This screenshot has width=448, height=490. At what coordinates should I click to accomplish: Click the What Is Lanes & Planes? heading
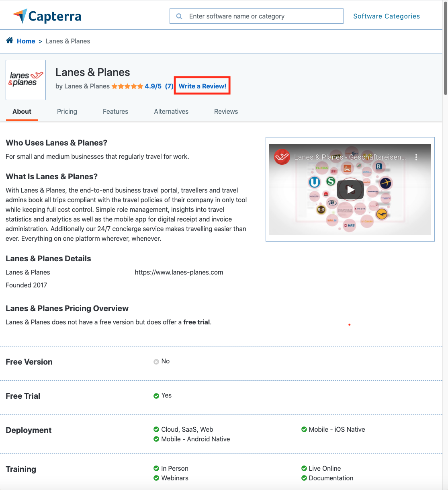[x=51, y=176]
